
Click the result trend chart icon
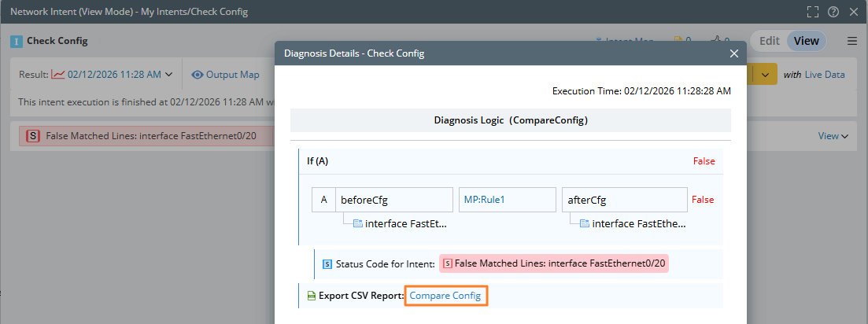pos(58,75)
